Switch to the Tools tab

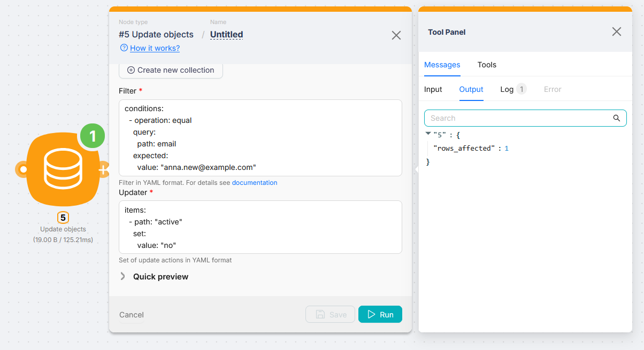point(487,65)
